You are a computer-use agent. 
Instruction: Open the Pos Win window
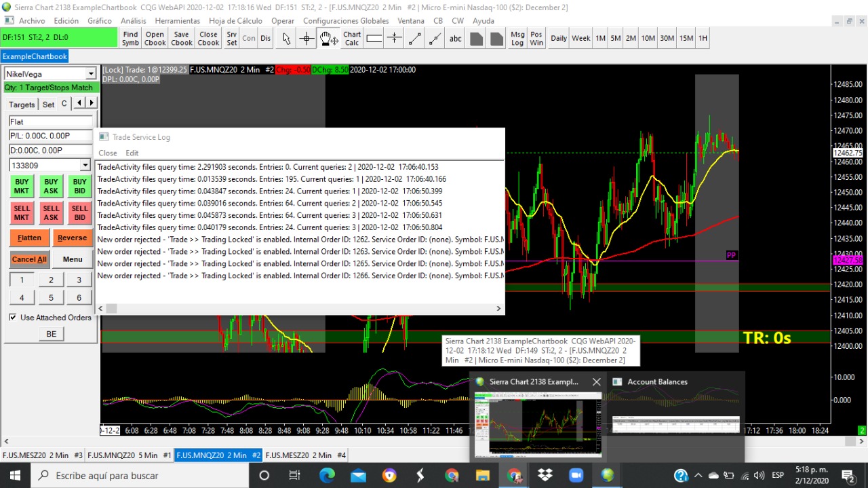pyautogui.click(x=536, y=39)
